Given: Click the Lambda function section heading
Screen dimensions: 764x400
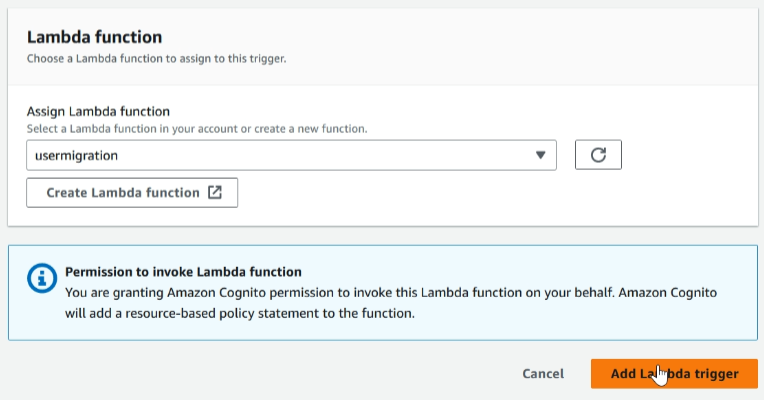Looking at the screenshot, I should [x=95, y=37].
